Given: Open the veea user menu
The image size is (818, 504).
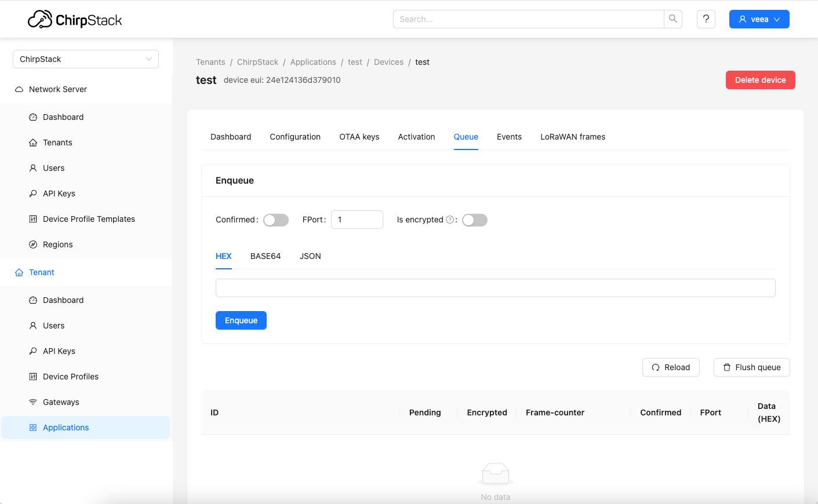Looking at the screenshot, I should (x=759, y=19).
